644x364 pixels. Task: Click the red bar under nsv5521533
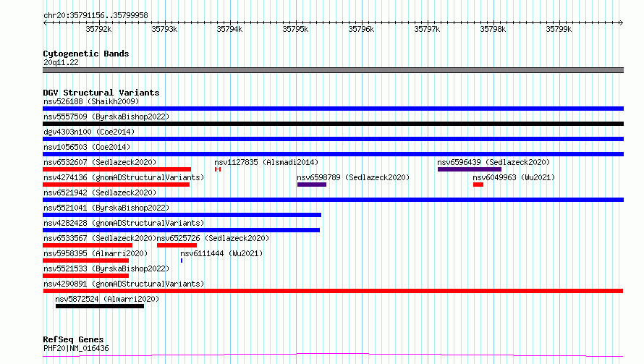click(x=86, y=276)
